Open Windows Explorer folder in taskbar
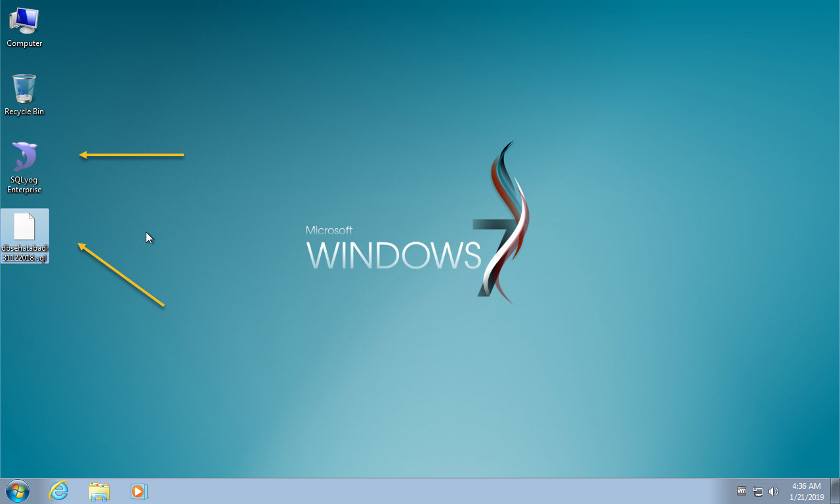840x504 pixels. (99, 491)
